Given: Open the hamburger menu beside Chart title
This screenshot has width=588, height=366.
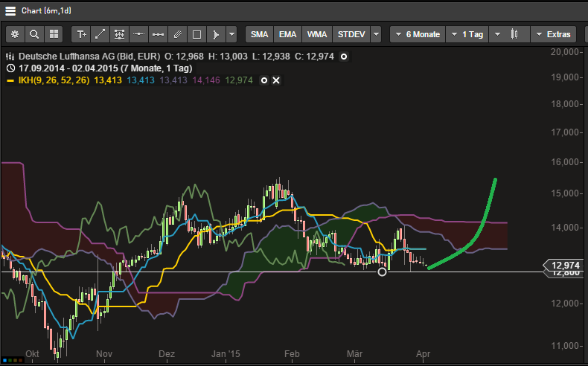Looking at the screenshot, I should pos(10,11).
